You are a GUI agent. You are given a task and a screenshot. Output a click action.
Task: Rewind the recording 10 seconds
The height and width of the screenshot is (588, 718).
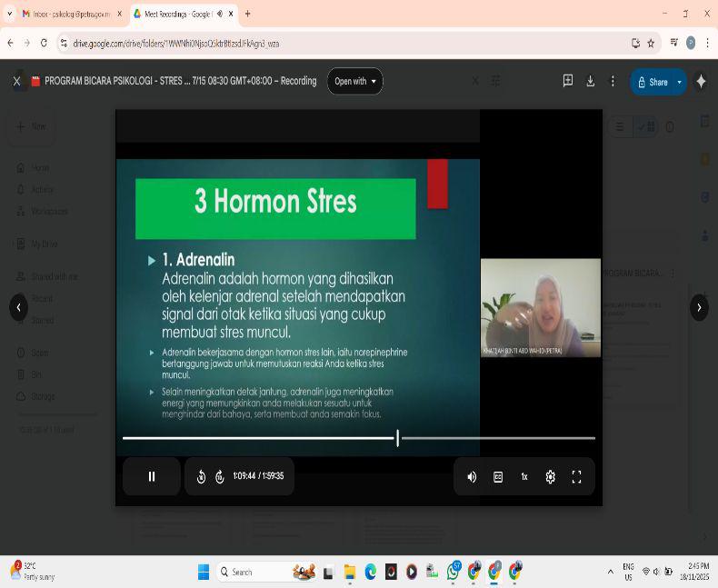point(201,476)
